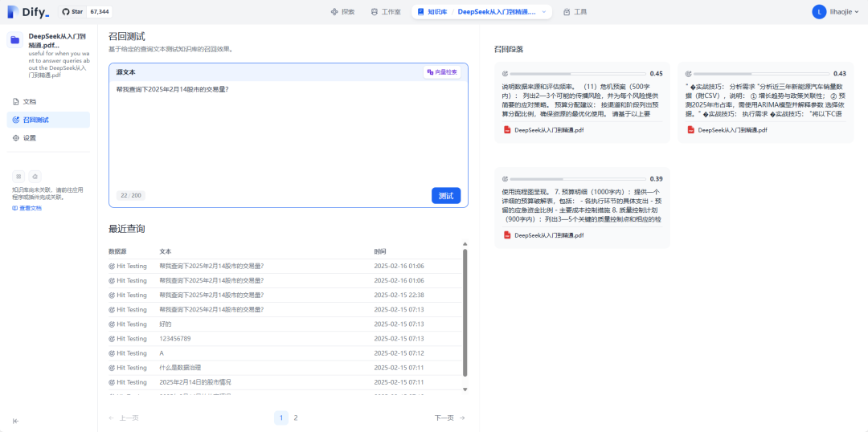Select the query row with text A
The width and height of the screenshot is (868, 432).
pyautogui.click(x=285, y=353)
